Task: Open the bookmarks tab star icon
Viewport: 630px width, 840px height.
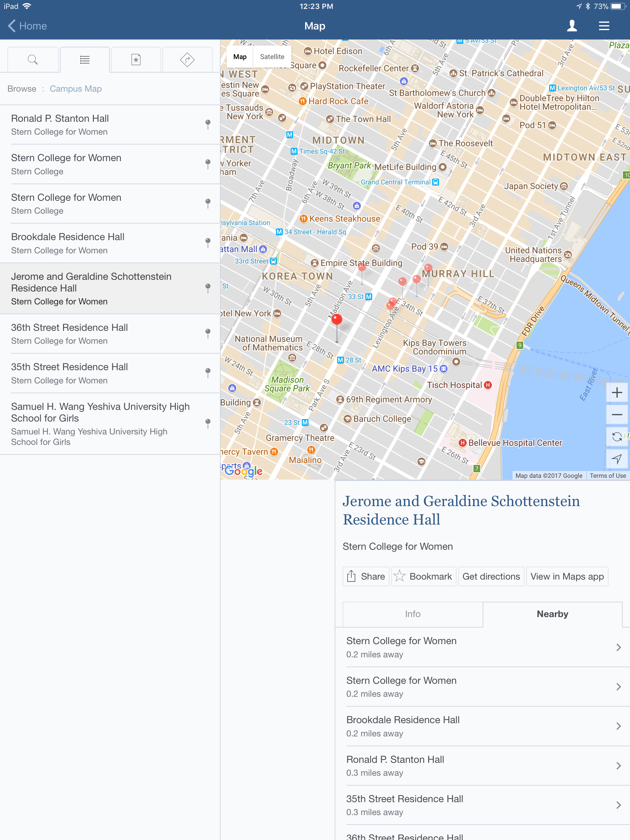Action: 136,60
